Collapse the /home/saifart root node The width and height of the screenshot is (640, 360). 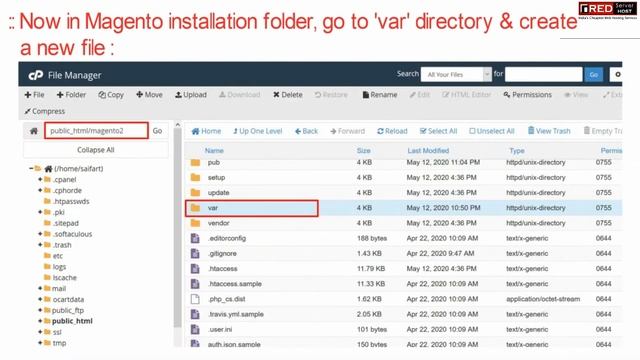point(31,168)
